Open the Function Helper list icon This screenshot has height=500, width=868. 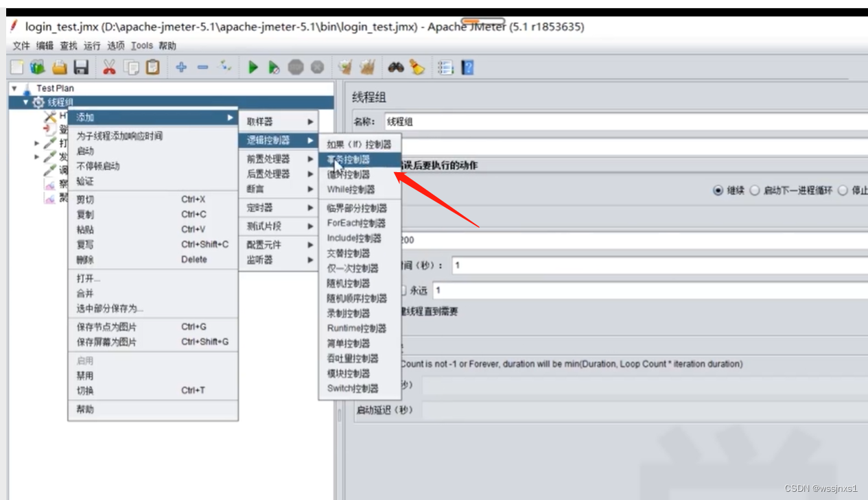tap(446, 67)
